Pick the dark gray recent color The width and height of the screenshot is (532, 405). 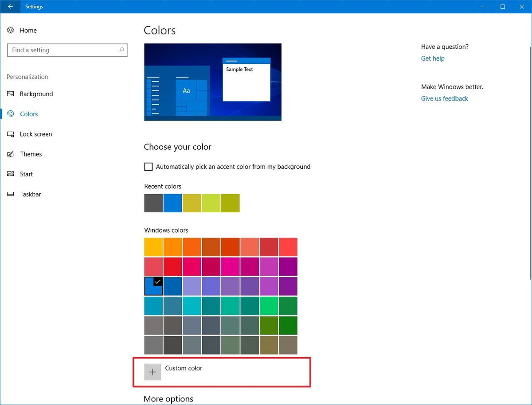[153, 203]
